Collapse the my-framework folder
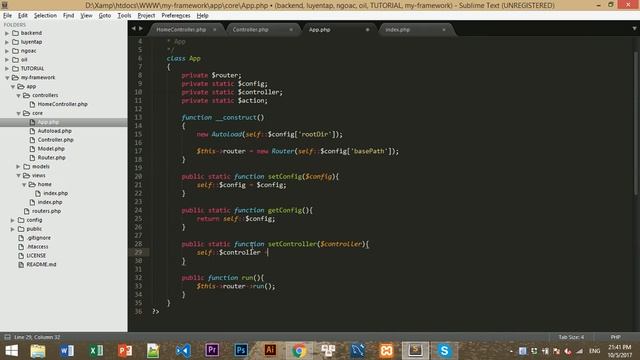This screenshot has width=640, height=360. point(7,78)
